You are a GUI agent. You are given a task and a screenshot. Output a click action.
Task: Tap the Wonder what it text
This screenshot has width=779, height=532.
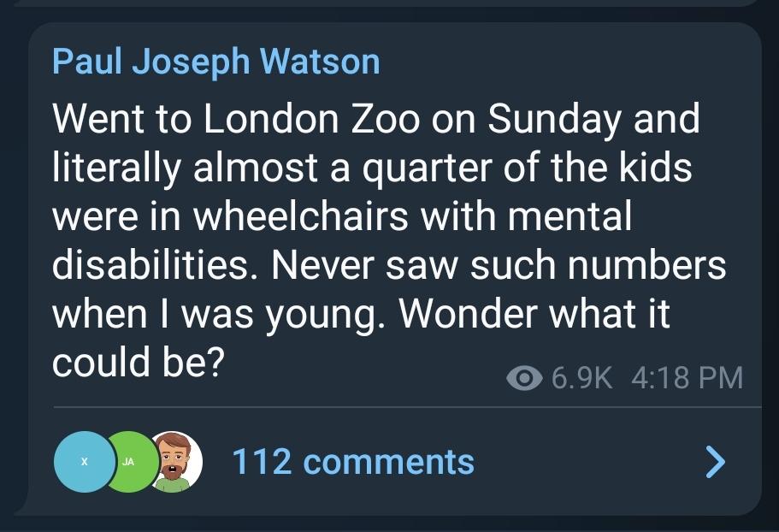click(x=534, y=314)
